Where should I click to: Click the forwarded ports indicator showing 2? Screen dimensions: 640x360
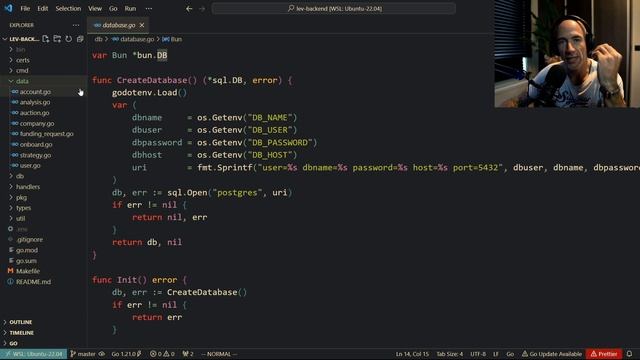188,354
